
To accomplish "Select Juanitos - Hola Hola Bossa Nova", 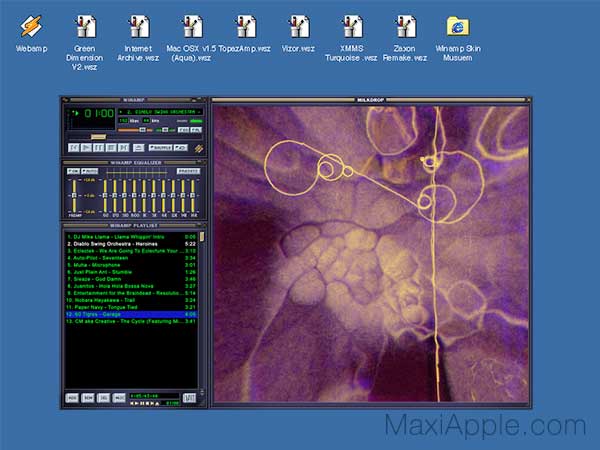I will [x=131, y=286].
